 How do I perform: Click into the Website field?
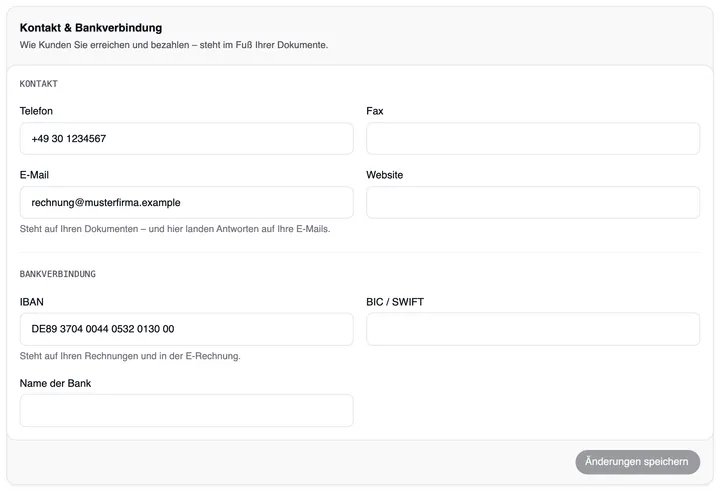(x=533, y=203)
